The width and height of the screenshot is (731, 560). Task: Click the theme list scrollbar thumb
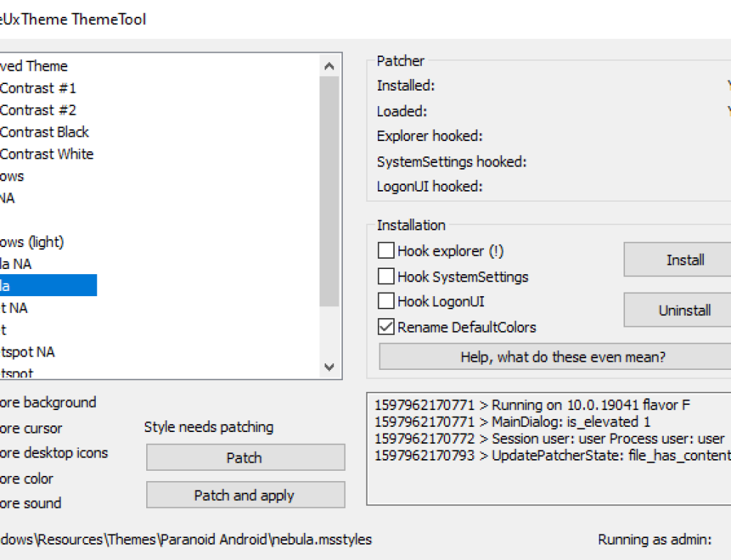[329, 190]
